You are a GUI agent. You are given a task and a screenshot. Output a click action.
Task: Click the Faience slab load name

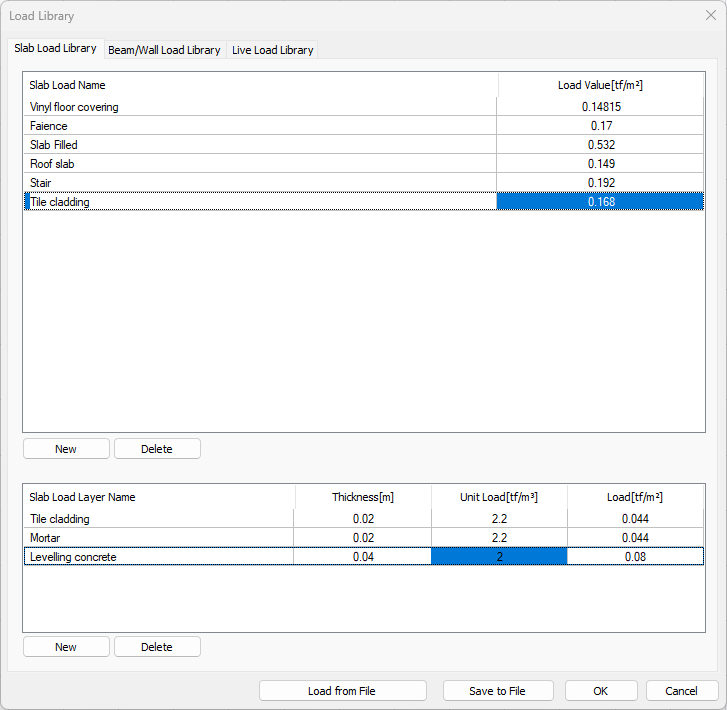49,126
